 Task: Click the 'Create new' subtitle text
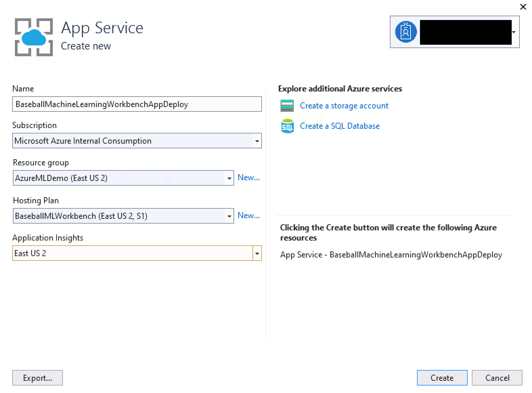point(86,46)
